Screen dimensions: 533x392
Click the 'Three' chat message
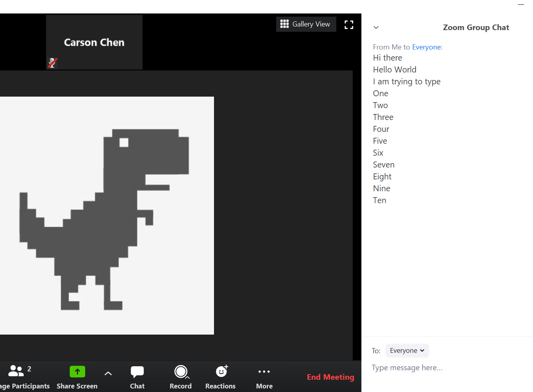[x=383, y=117]
